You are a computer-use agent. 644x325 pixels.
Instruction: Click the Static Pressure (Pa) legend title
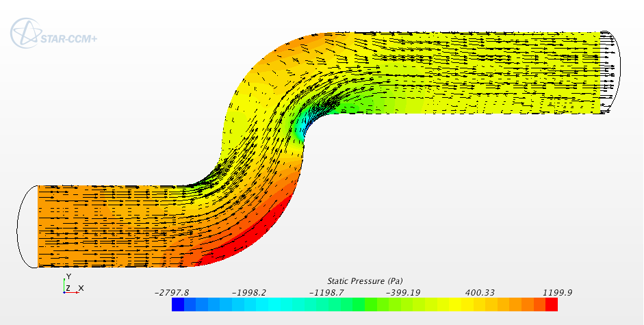pyautogui.click(x=364, y=281)
